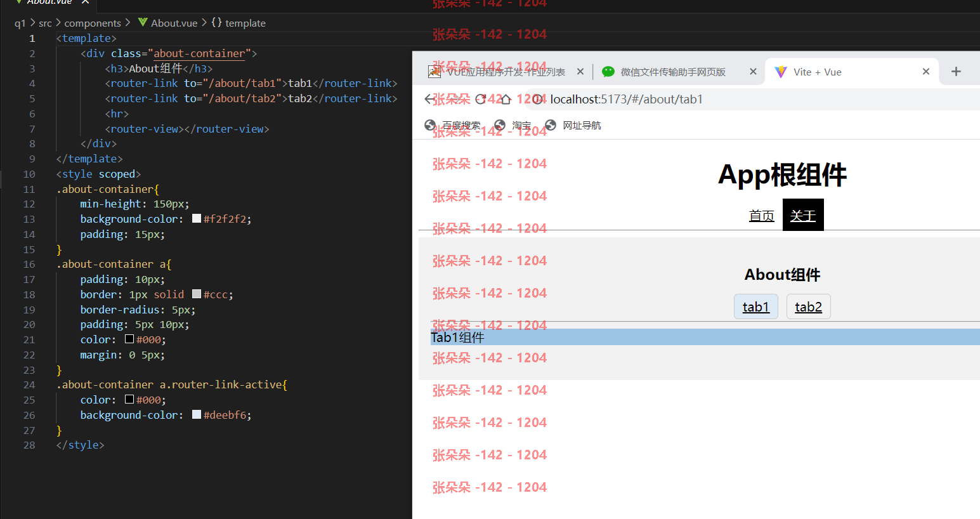Click the browser home icon
Image resolution: width=980 pixels, height=519 pixels.
coord(506,99)
